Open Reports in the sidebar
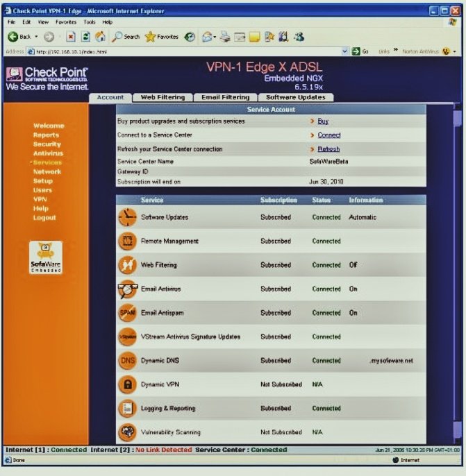 point(46,135)
